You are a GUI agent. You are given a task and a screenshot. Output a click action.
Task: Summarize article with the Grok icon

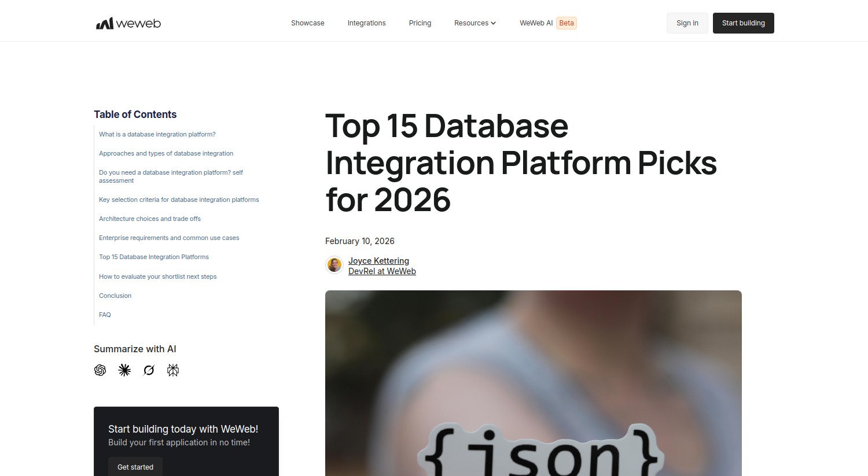tap(149, 370)
